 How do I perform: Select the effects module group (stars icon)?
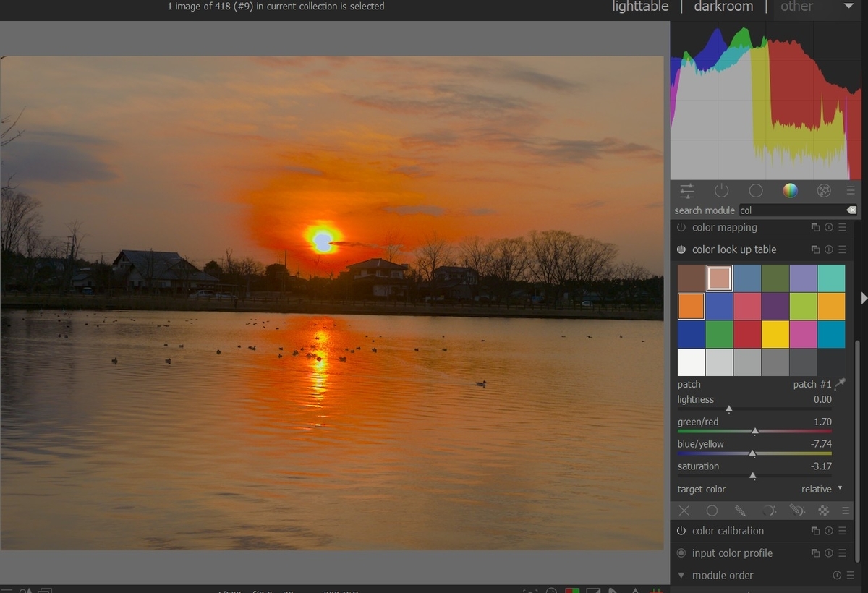[824, 191]
